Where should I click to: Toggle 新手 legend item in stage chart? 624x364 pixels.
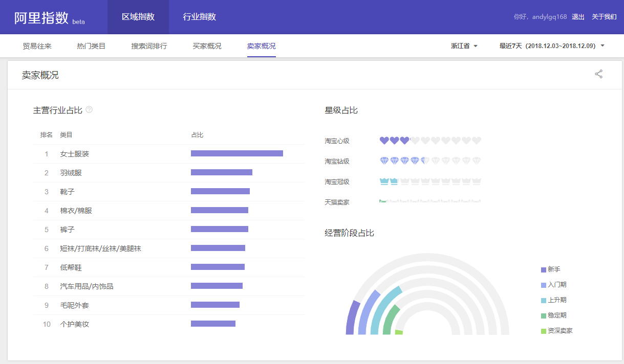(x=553, y=269)
